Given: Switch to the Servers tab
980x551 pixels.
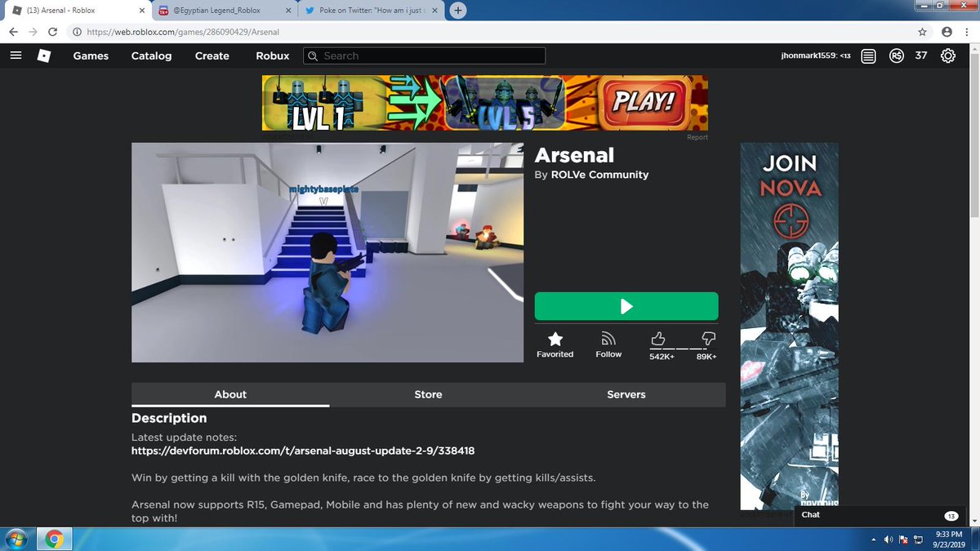Looking at the screenshot, I should pos(626,394).
